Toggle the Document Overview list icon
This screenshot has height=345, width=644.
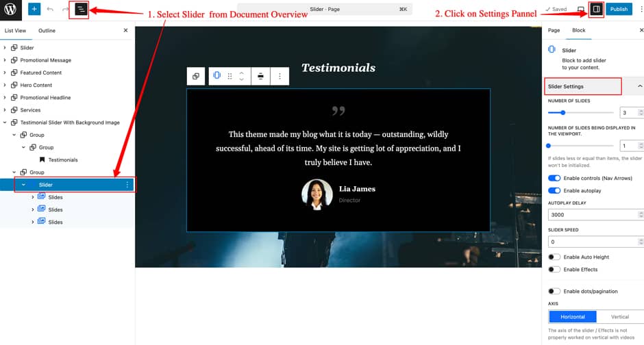(x=81, y=10)
